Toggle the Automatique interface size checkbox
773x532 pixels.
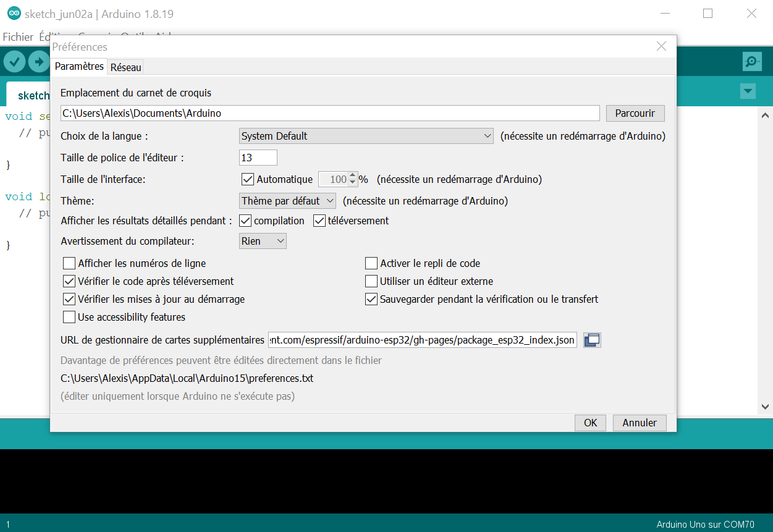click(248, 180)
